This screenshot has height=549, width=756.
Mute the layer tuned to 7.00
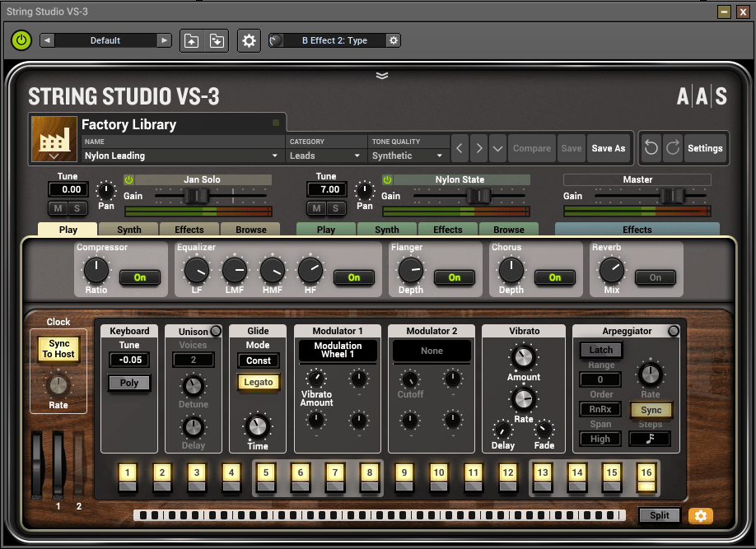(316, 208)
